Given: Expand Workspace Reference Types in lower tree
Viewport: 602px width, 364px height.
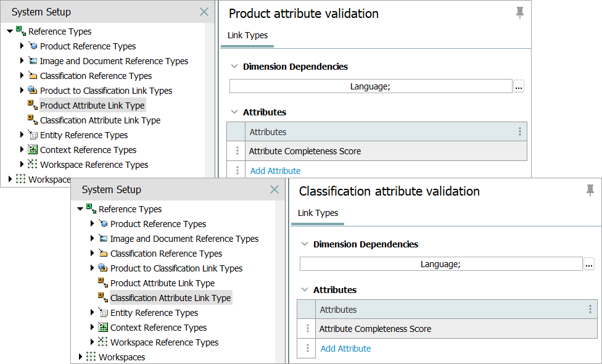Looking at the screenshot, I should point(92,342).
